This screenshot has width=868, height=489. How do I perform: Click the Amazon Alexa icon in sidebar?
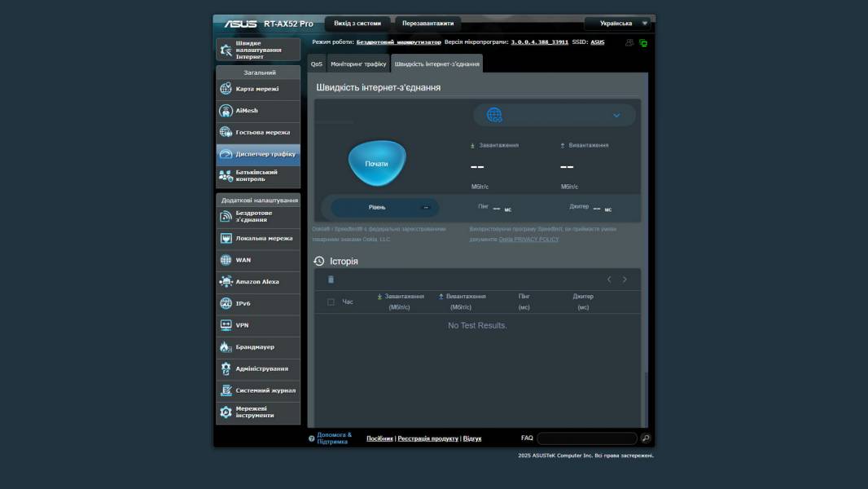pos(226,282)
